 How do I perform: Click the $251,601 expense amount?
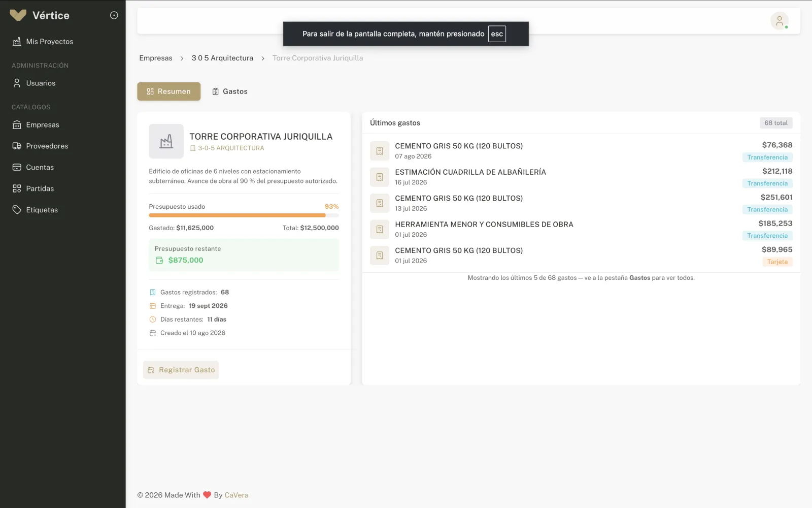776,197
